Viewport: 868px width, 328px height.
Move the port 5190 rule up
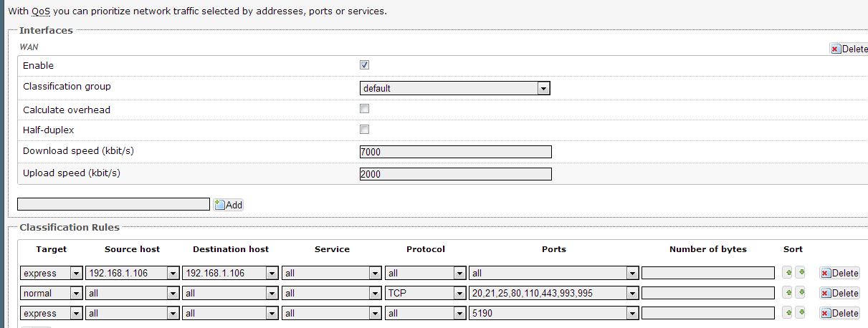click(x=789, y=313)
